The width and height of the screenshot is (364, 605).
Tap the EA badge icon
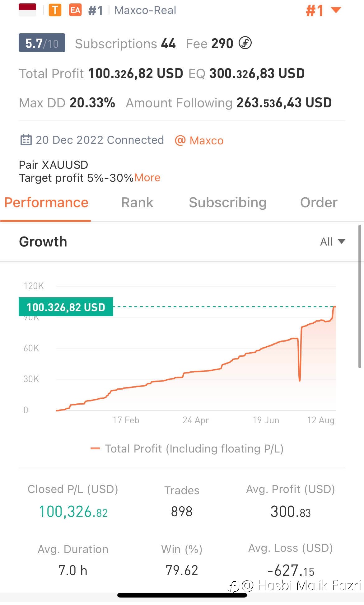(75, 10)
